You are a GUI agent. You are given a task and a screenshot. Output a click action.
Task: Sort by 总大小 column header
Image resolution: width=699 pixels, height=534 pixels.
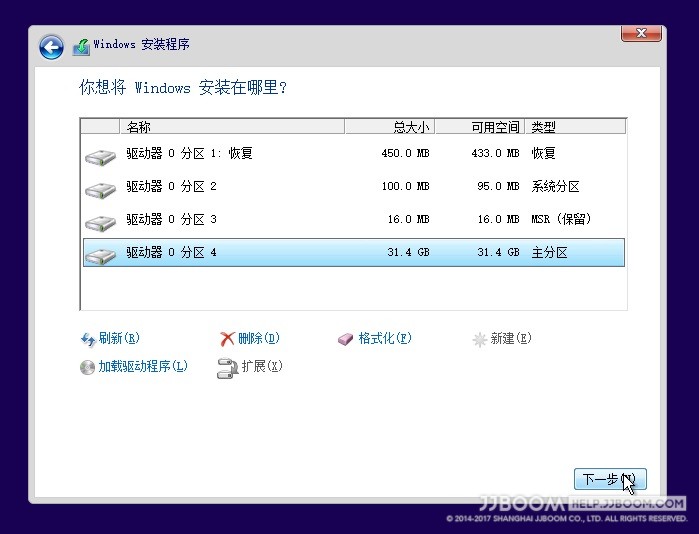[389, 127]
